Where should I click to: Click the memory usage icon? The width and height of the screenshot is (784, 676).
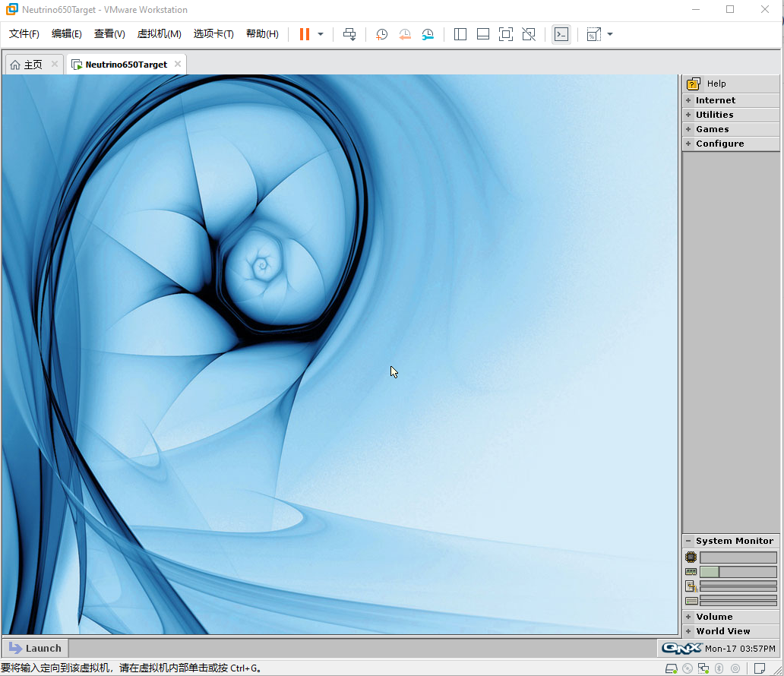point(691,571)
